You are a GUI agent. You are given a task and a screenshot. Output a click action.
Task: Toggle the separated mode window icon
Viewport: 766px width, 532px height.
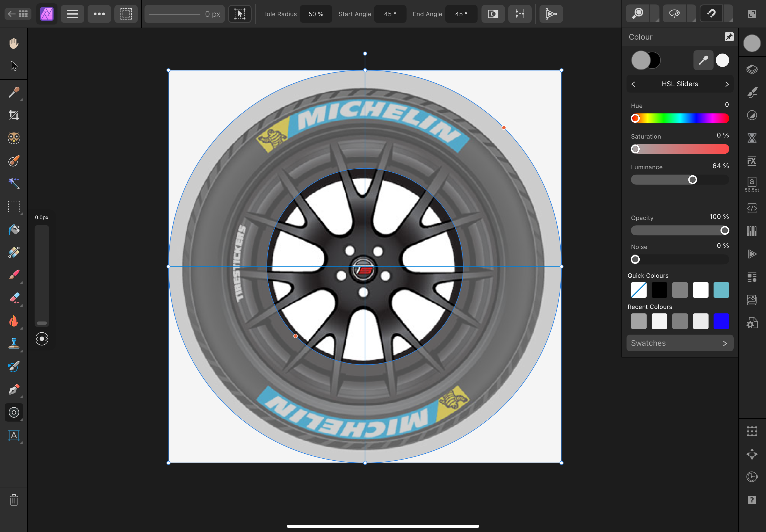(752, 14)
